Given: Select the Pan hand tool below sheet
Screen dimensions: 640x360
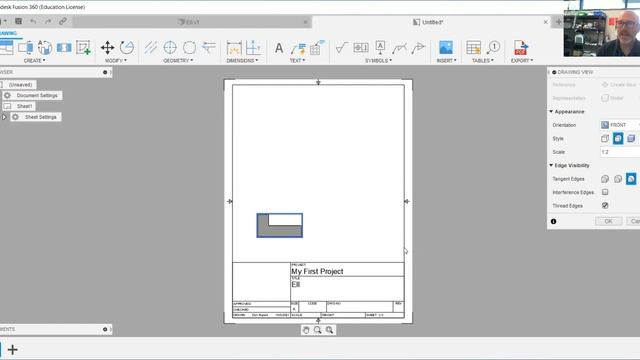Looking at the screenshot, I should (306, 330).
